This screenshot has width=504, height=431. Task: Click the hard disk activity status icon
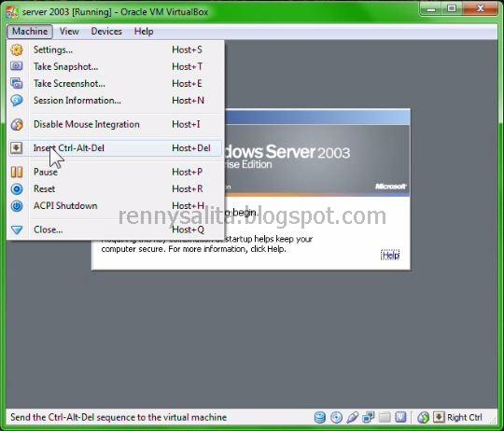pos(320,418)
